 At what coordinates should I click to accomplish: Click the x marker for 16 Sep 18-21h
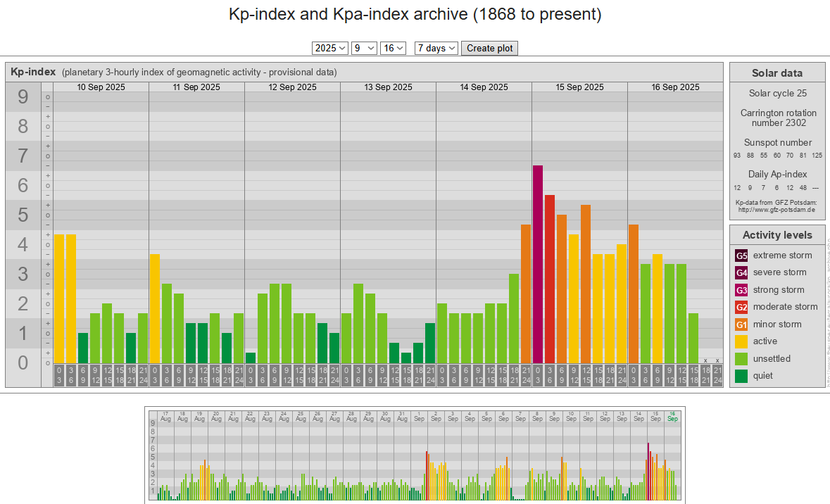coord(705,360)
